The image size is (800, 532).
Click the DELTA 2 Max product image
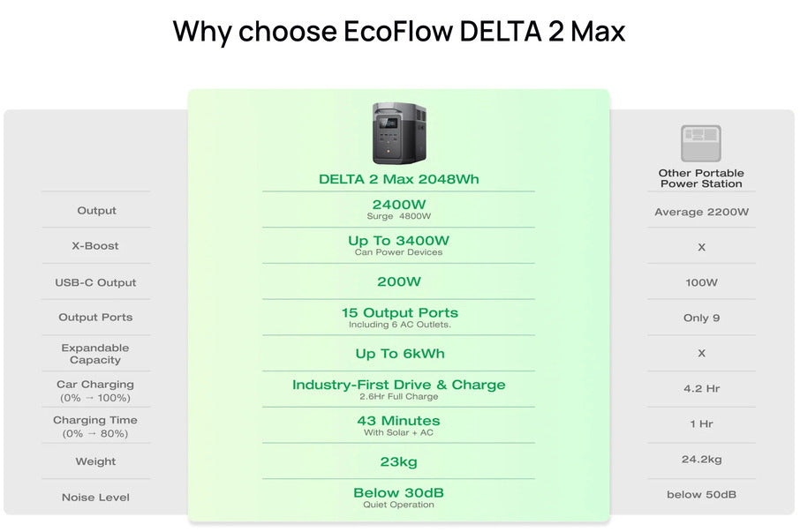click(x=399, y=133)
